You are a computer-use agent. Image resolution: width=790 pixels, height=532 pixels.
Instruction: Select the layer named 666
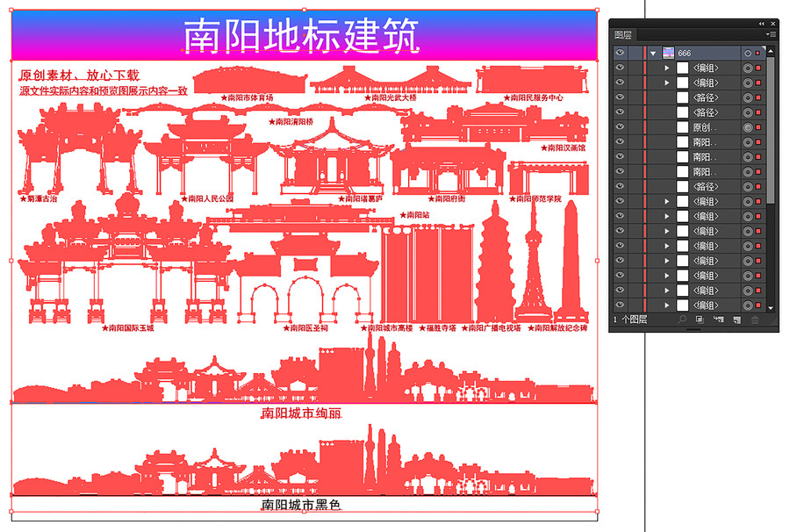click(x=692, y=53)
